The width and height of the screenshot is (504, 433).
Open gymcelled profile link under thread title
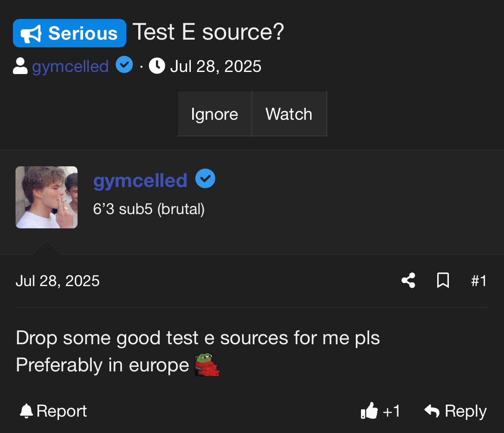point(70,66)
